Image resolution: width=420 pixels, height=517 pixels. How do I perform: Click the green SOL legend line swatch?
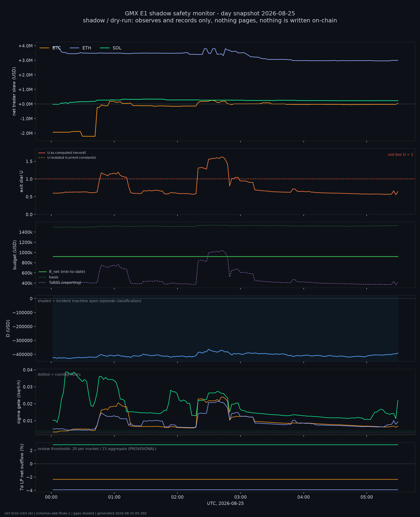click(105, 48)
